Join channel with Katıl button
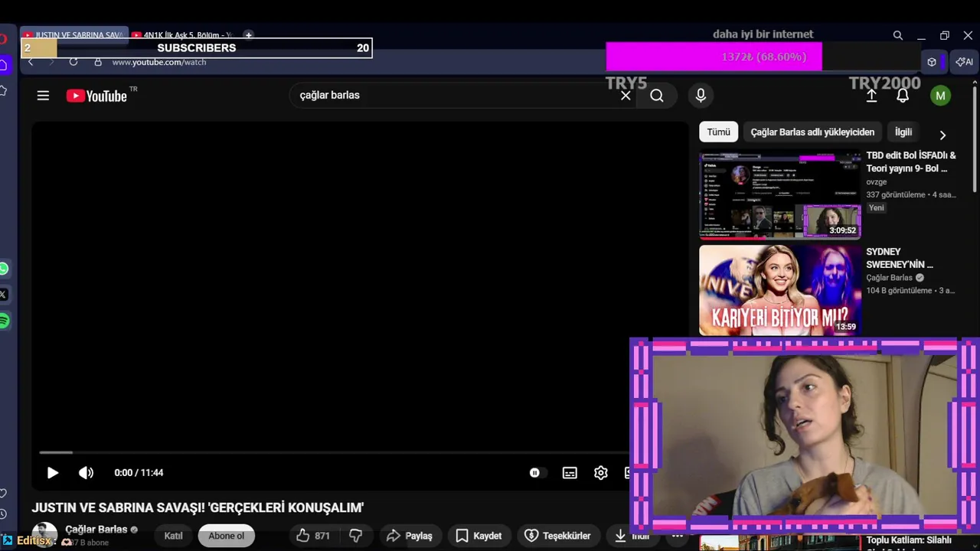Screen dimensions: 980x551 [x=174, y=536]
